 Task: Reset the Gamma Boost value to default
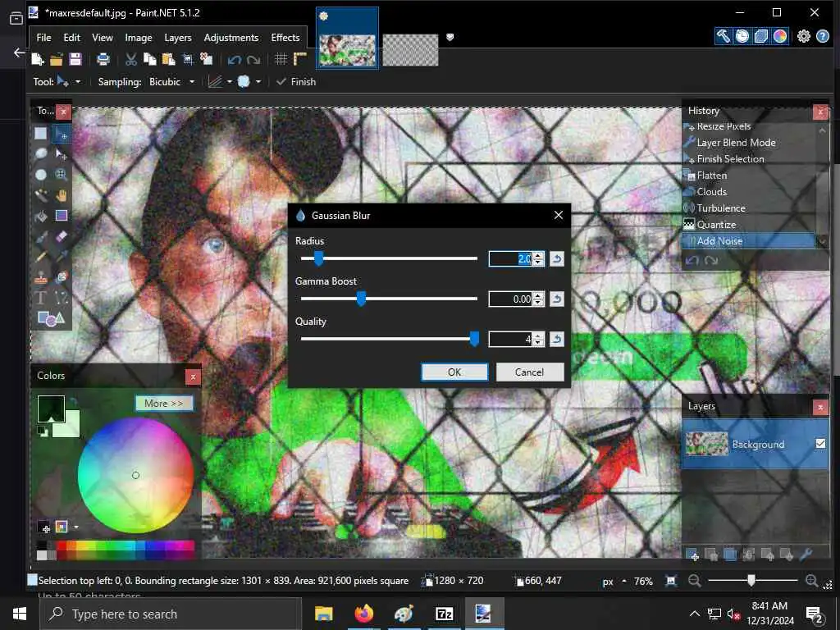(557, 299)
